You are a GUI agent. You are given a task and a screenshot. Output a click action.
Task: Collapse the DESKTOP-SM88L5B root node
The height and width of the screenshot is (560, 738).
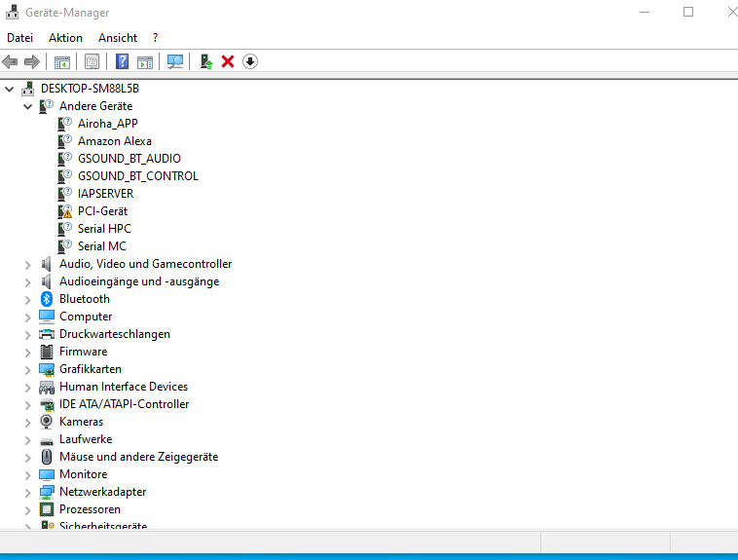[x=10, y=89]
